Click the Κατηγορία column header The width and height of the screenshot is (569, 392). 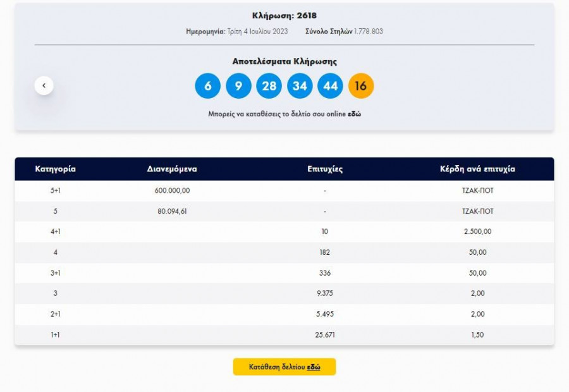[55, 169]
